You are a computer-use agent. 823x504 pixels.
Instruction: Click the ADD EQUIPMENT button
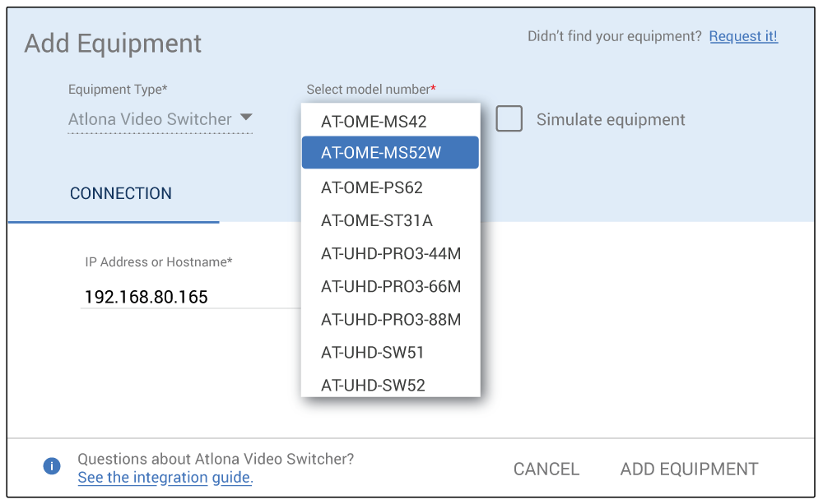pyautogui.click(x=689, y=469)
